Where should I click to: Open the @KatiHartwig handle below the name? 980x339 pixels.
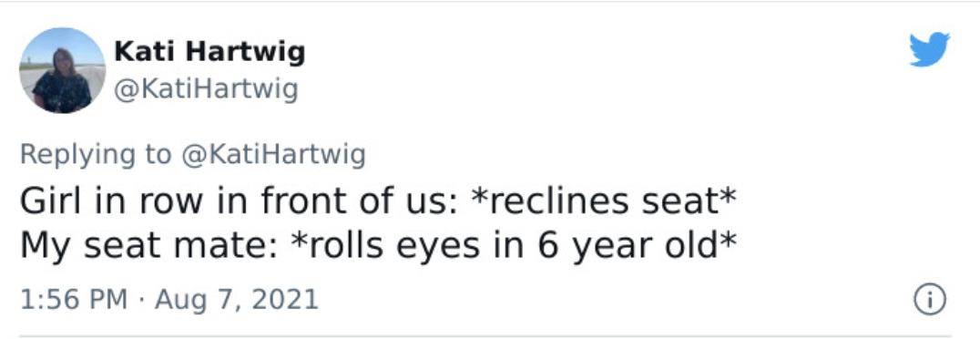(206, 89)
